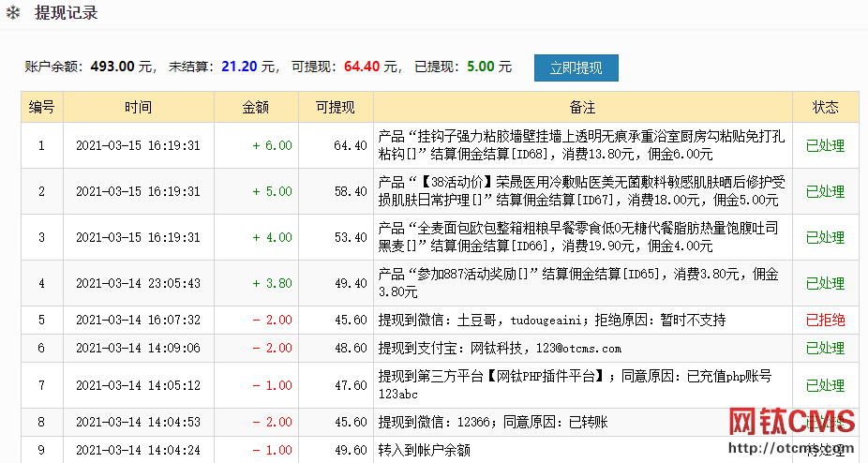Select row number 9 cell
Image resolution: width=868 pixels, height=463 pixels.
(x=42, y=450)
